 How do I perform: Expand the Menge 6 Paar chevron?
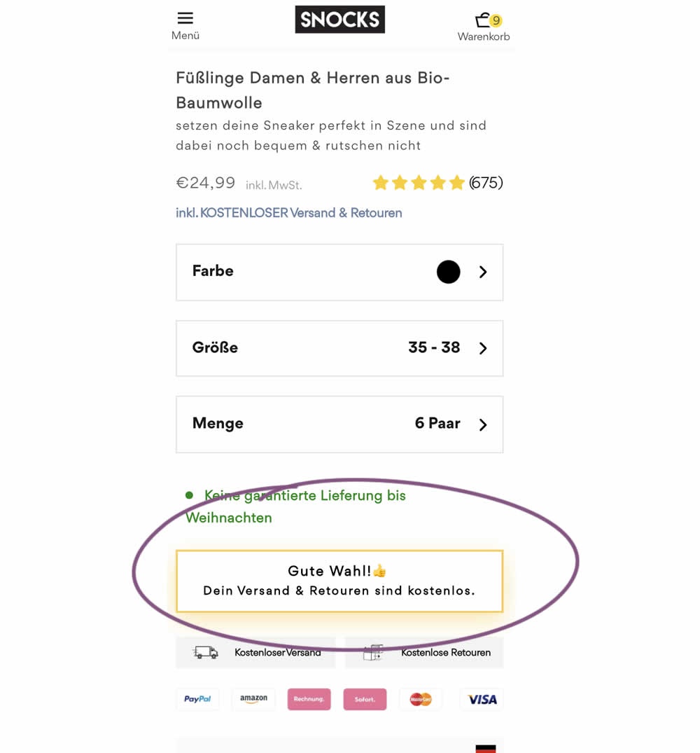[x=483, y=424]
